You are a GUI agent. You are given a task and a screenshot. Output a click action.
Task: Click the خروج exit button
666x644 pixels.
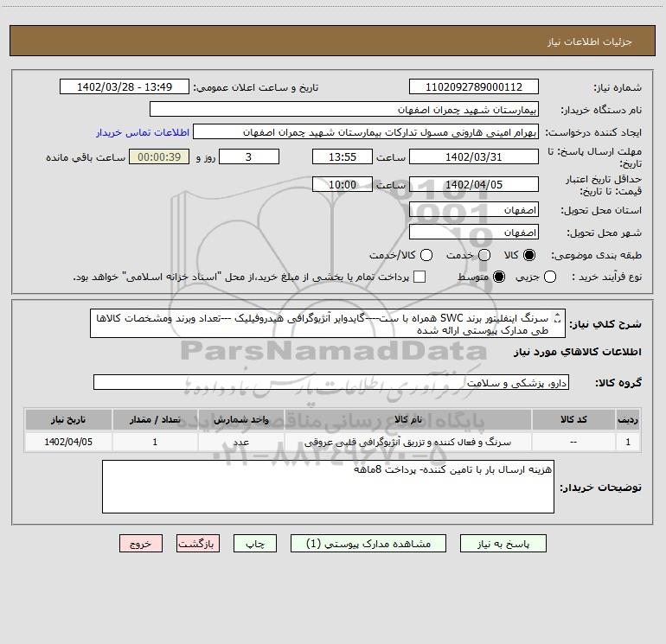[x=141, y=544]
